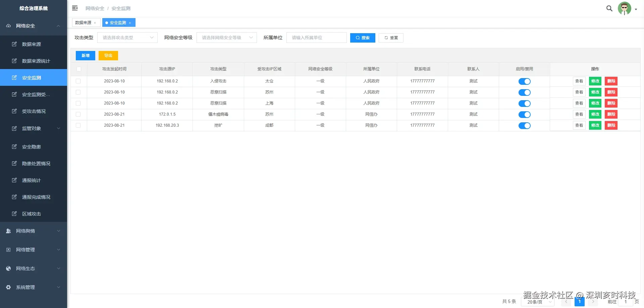Go to the next page arrow

tap(593, 302)
